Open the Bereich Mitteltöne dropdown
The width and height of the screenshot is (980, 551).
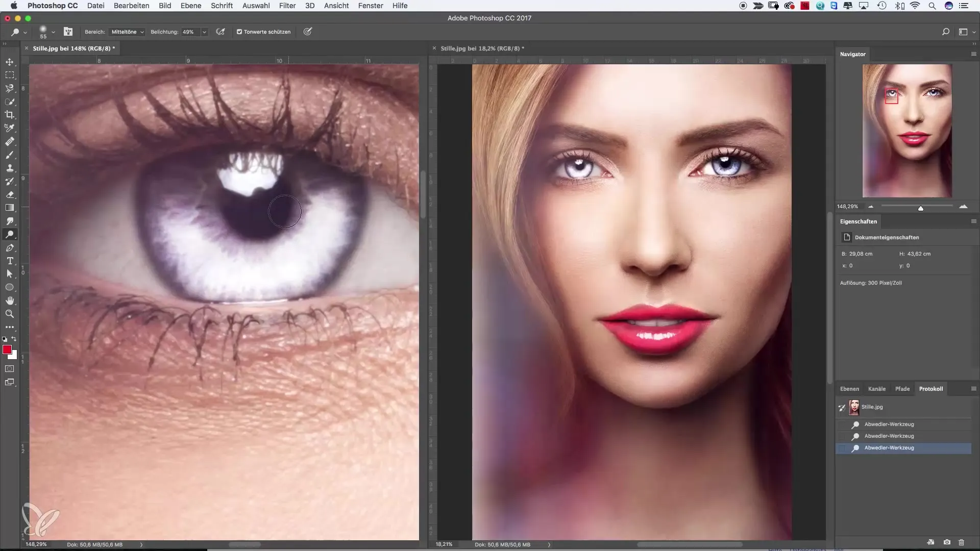point(128,32)
